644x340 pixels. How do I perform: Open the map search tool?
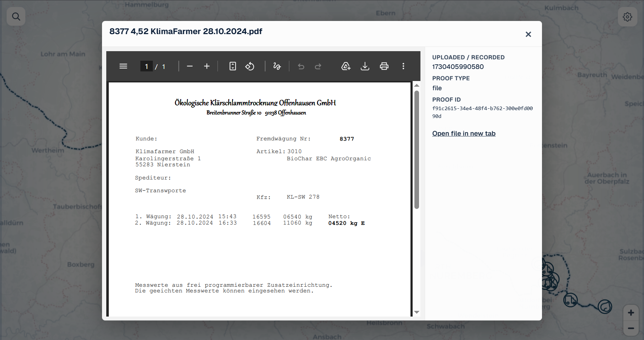[16, 16]
